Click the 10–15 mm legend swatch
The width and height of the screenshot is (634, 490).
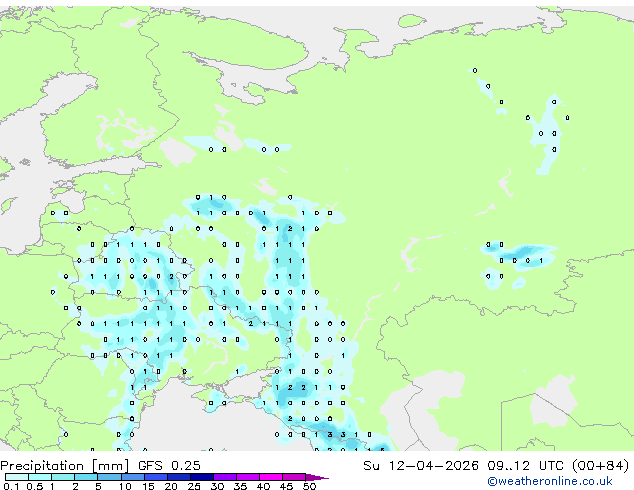(x=133, y=477)
